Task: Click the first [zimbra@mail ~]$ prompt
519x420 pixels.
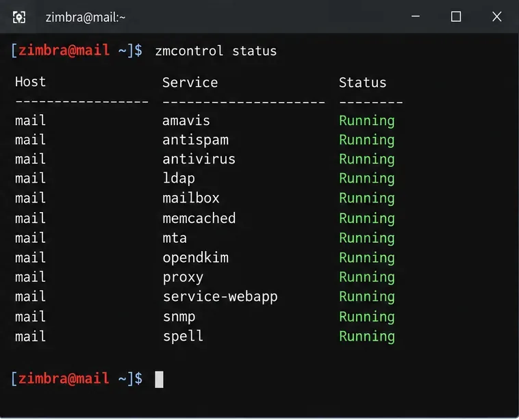Action: tap(77, 51)
